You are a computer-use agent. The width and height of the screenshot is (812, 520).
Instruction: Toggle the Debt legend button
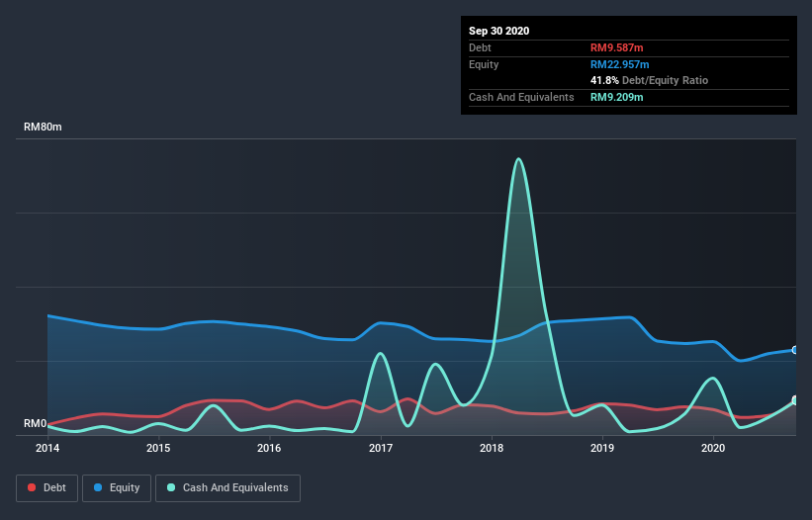tap(47, 488)
